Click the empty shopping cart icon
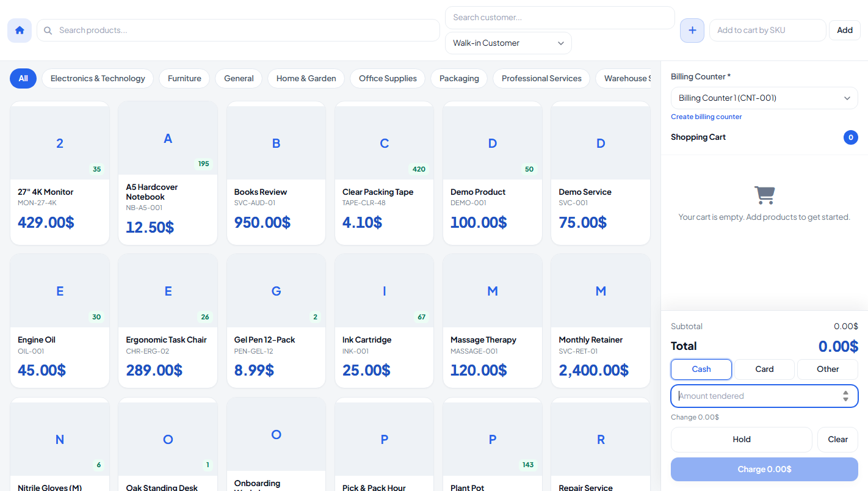This screenshot has width=868, height=491. 764,195
